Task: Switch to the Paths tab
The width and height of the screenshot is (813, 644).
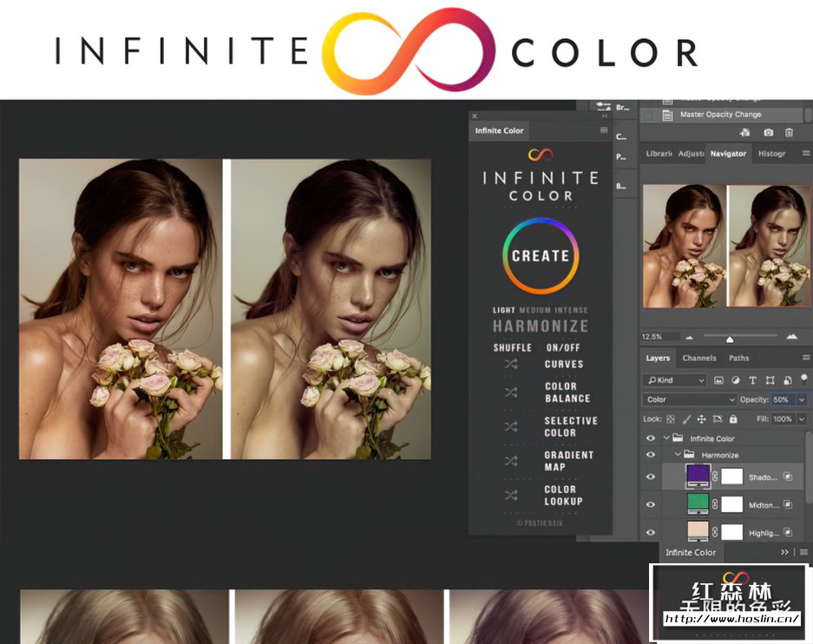Action: coord(739,358)
